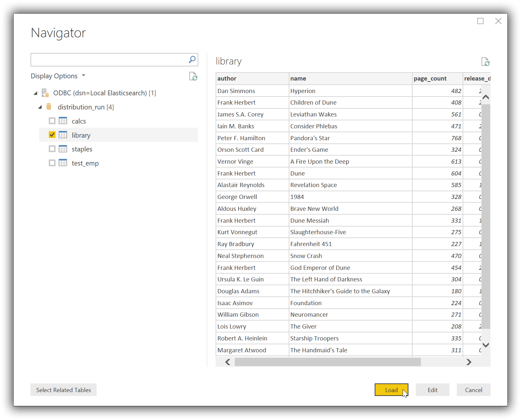This screenshot has width=521, height=420.
Task: Click the staples table grid icon
Action: point(63,149)
